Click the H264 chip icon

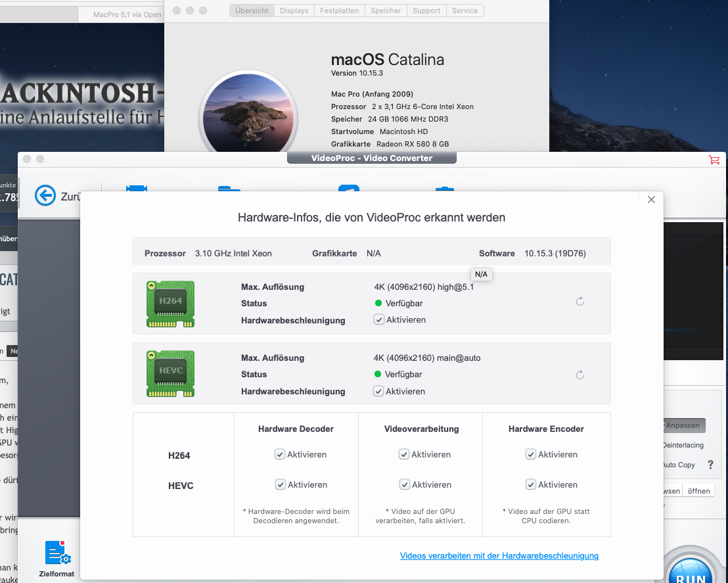click(170, 304)
